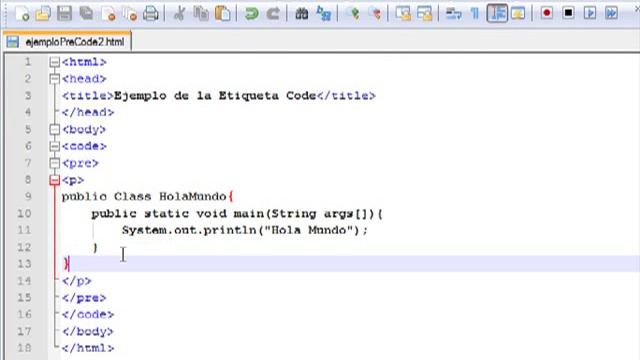Image resolution: width=640 pixels, height=360 pixels.
Task: Click line number 1 in margin
Action: [28, 62]
